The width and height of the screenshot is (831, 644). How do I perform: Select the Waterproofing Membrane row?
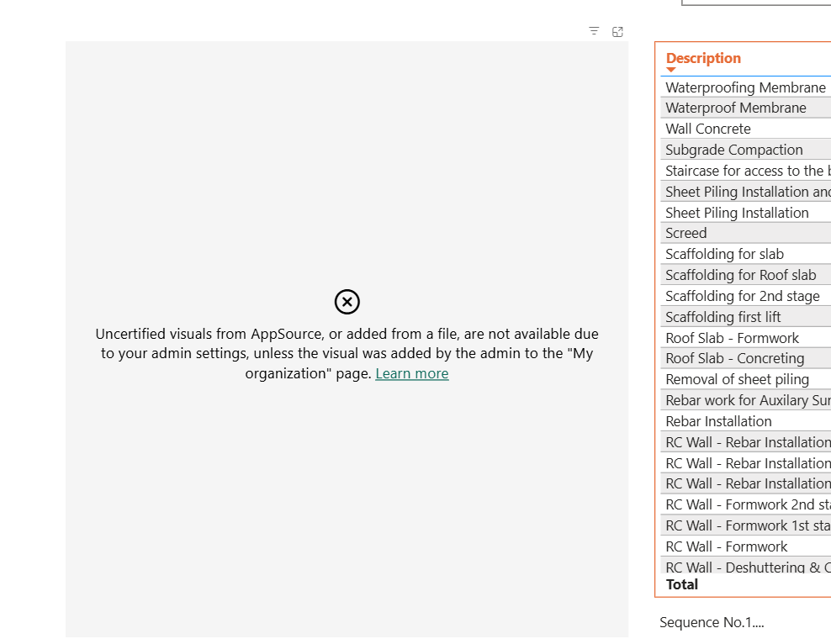(x=746, y=87)
